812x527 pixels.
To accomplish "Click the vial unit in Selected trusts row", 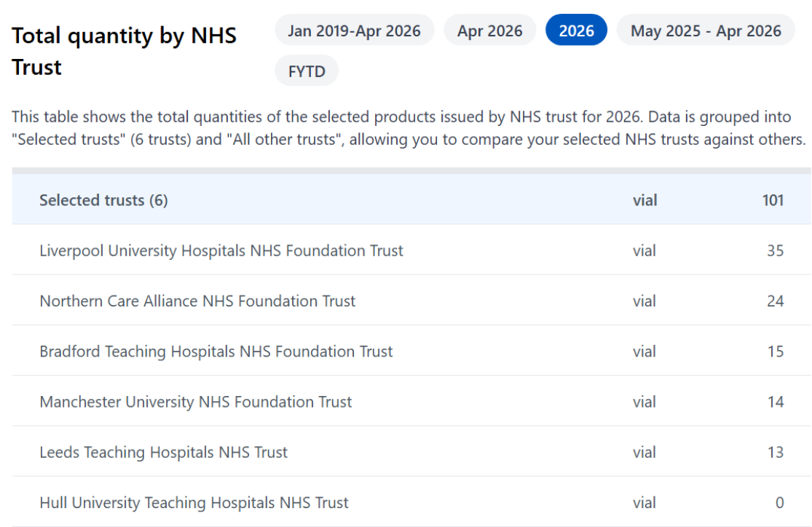I will (645, 200).
